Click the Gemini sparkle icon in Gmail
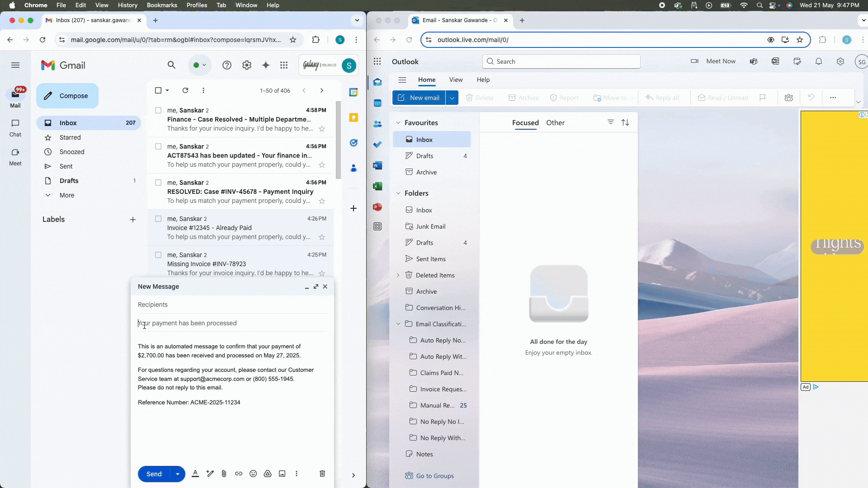Screen dimensions: 868x488 pos(266,65)
